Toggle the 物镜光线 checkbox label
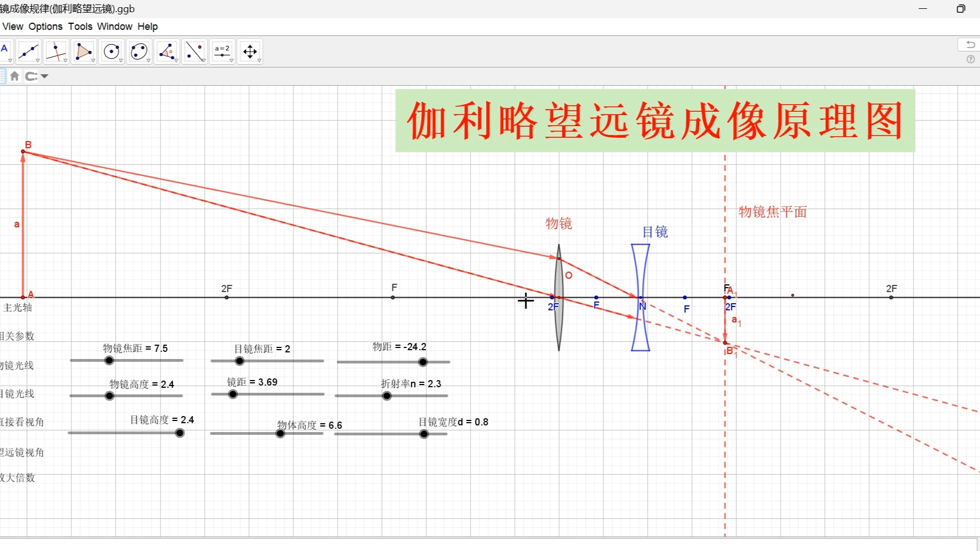 click(17, 366)
